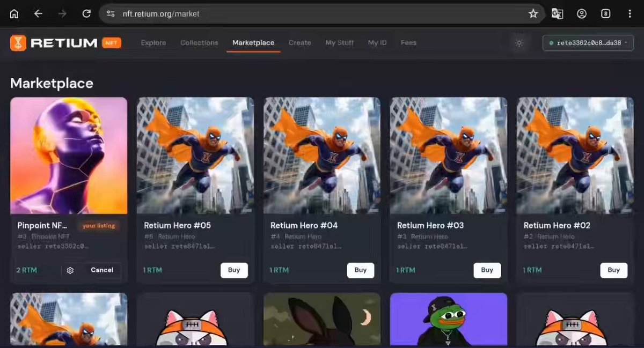Click the "Retium Hero #03" title

tap(430, 226)
